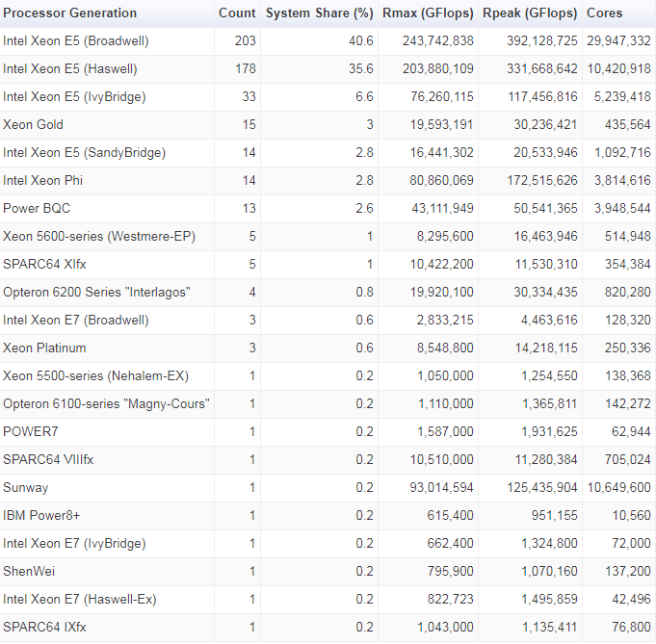Click Cores value 514,948
The width and height of the screenshot is (656, 644).
point(627,236)
